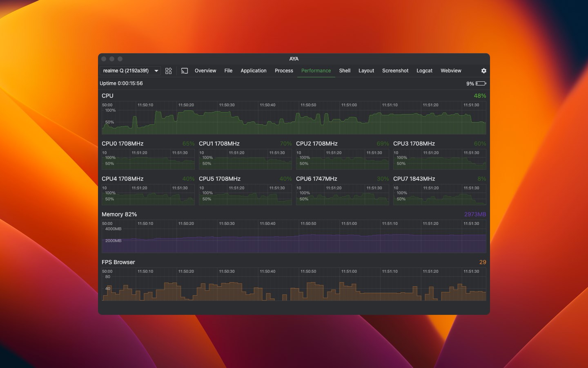Click the CPU7 8% usage value
Screen dimensions: 588x368
(482, 179)
